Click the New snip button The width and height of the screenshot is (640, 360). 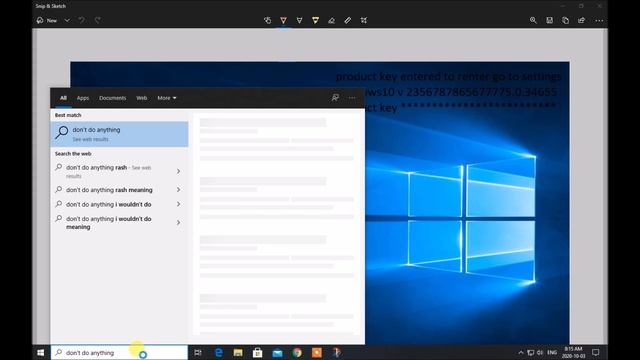pyautogui.click(x=47, y=20)
